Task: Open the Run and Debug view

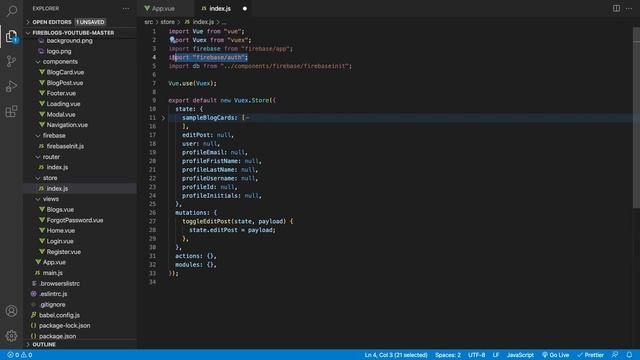Action: coord(11,87)
